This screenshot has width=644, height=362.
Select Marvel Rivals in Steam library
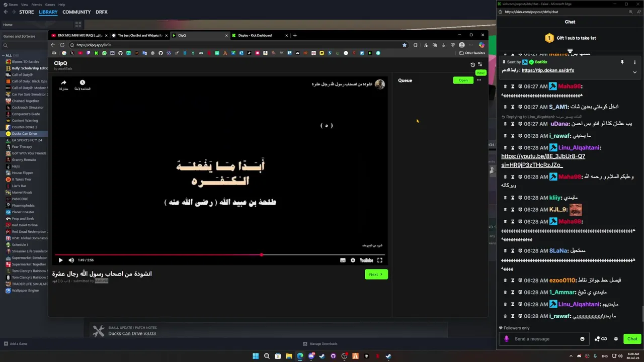coord(22,193)
